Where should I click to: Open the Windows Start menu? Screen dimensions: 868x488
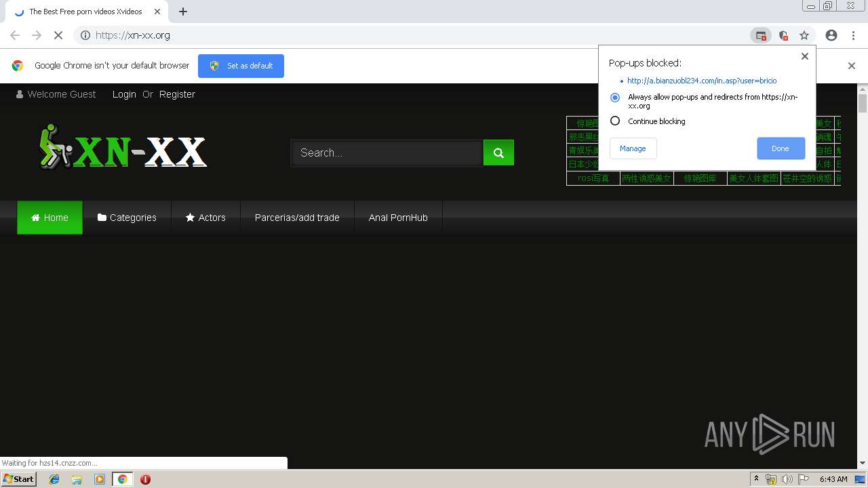(x=19, y=479)
